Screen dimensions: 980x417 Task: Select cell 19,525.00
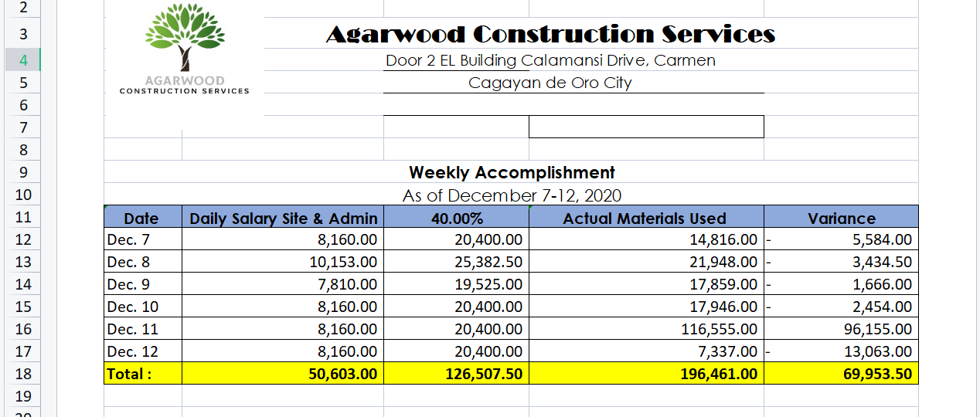(x=457, y=284)
